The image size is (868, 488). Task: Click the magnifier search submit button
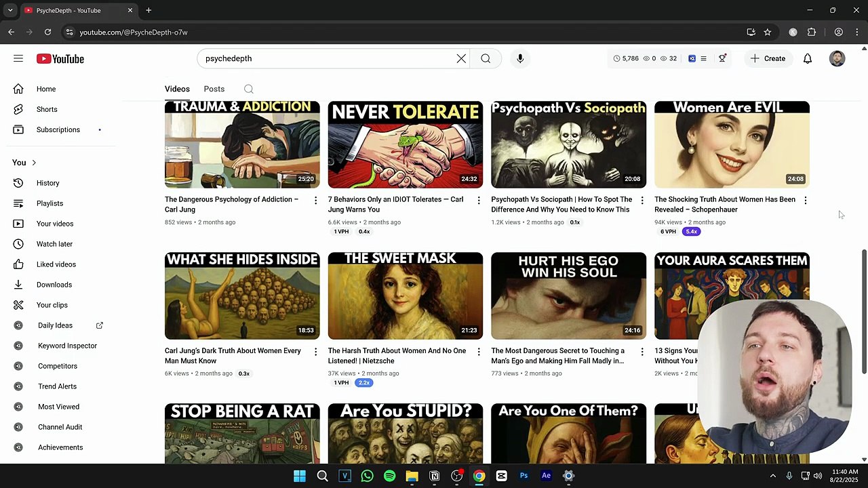pyautogui.click(x=486, y=58)
